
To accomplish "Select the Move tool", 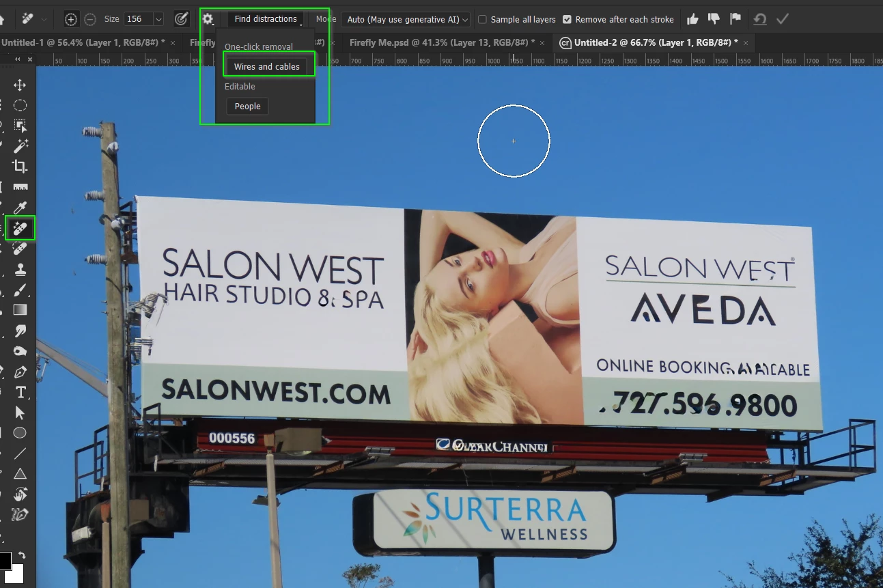I will [20, 85].
